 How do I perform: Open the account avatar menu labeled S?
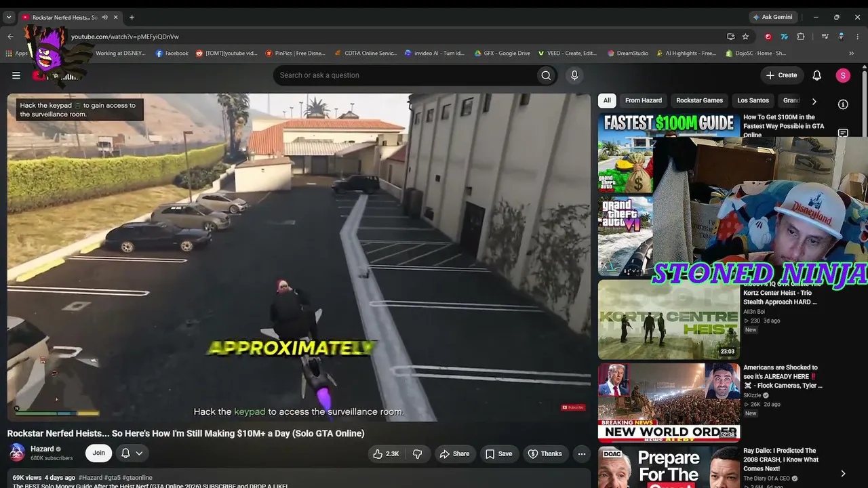point(843,75)
